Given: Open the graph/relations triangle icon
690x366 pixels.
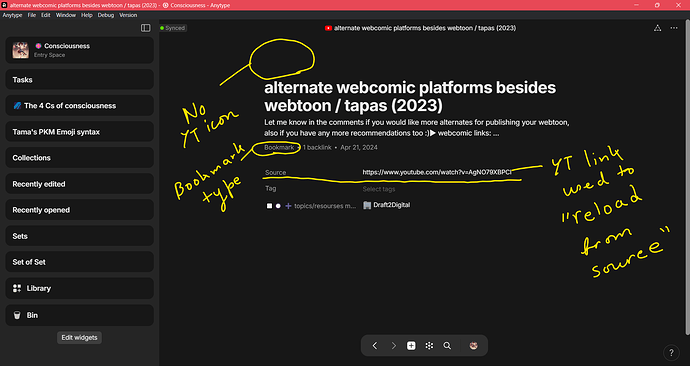Looking at the screenshot, I should click(x=657, y=28).
